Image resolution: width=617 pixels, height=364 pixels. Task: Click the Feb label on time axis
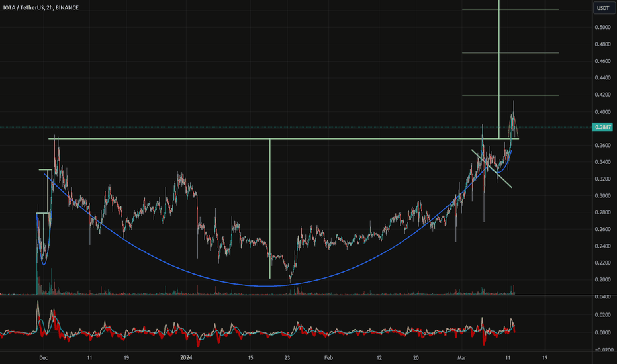[328, 357]
